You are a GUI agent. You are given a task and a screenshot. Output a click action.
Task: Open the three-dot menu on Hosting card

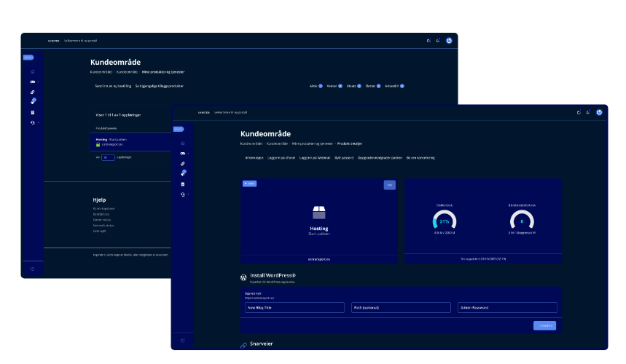[x=390, y=185]
